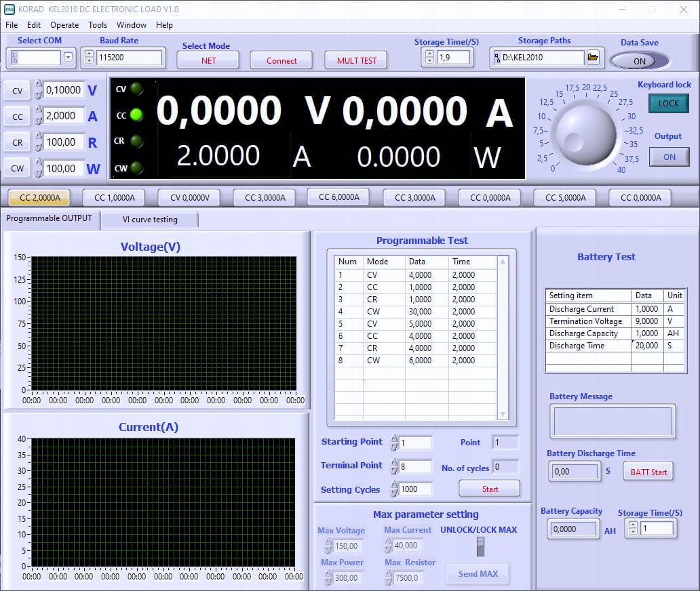
Task: Click the green CC indicator LED
Action: point(136,115)
